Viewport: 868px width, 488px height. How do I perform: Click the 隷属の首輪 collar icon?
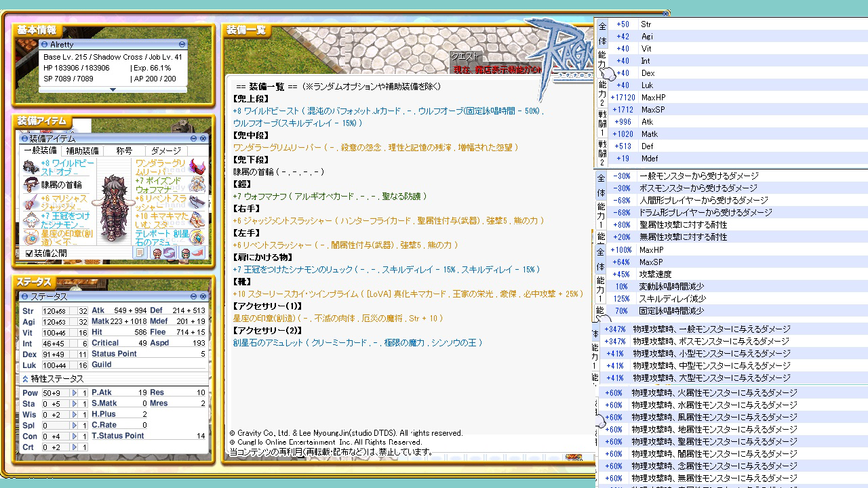[x=31, y=185]
